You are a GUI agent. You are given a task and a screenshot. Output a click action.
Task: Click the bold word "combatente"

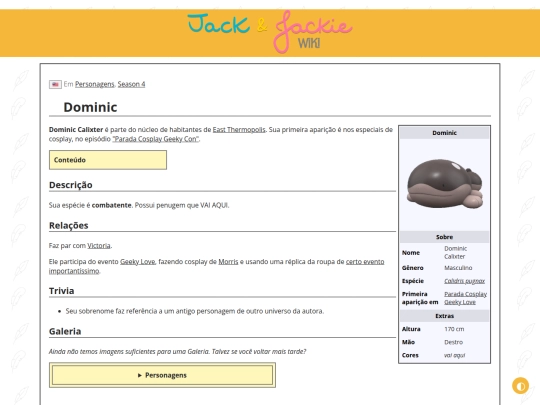coord(112,205)
